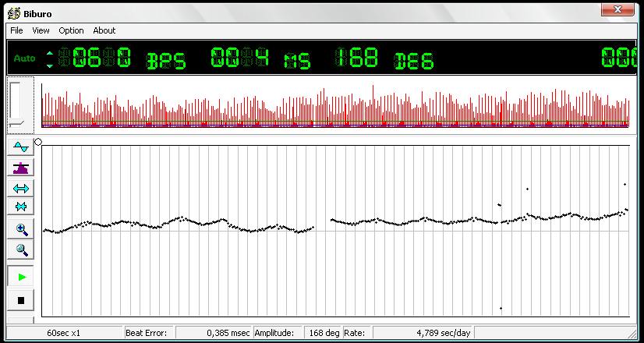Image resolution: width=644 pixels, height=343 pixels.
Task: Open the Option menu
Action: coord(71,30)
